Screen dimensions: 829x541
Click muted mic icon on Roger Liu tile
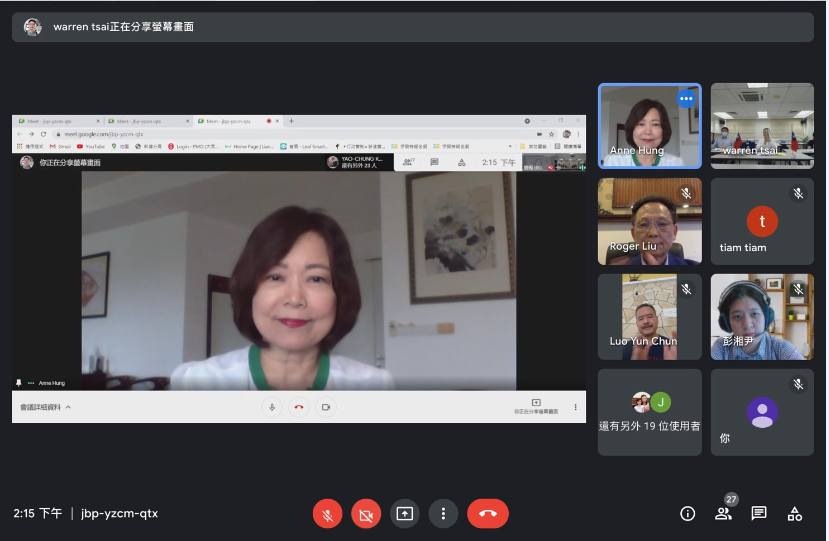coord(686,193)
